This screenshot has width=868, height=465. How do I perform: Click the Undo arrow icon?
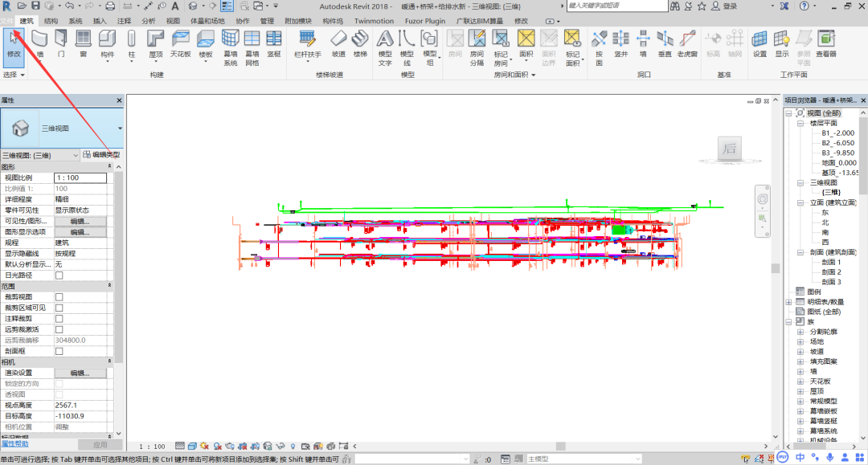point(69,6)
